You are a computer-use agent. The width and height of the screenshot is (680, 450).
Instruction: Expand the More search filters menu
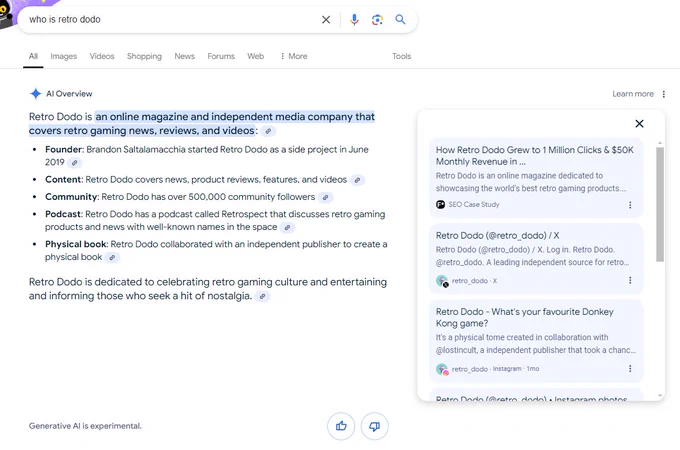[x=294, y=56]
